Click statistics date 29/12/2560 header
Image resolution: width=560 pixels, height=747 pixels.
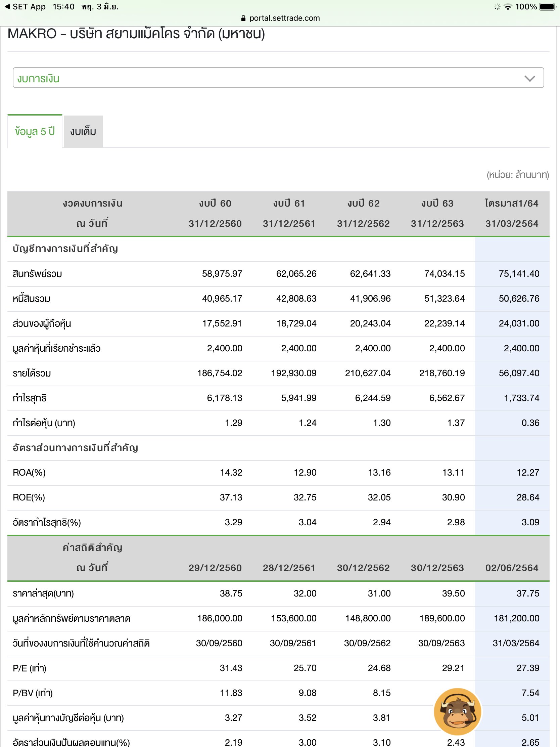215,568
